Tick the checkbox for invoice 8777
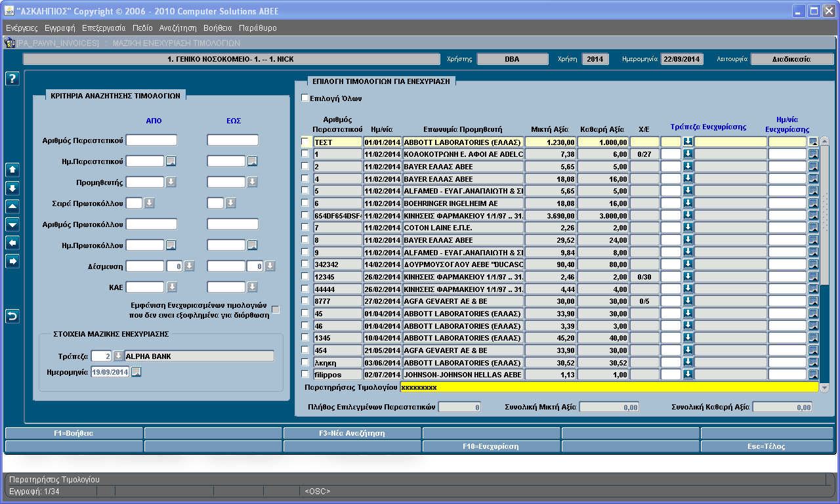The height and width of the screenshot is (504, 840). 304,300
